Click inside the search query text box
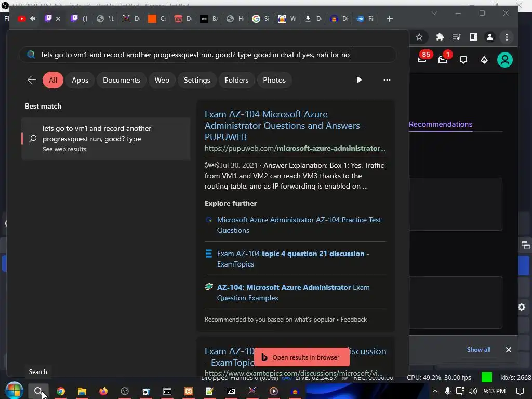The width and height of the screenshot is (532, 399). [x=208, y=55]
